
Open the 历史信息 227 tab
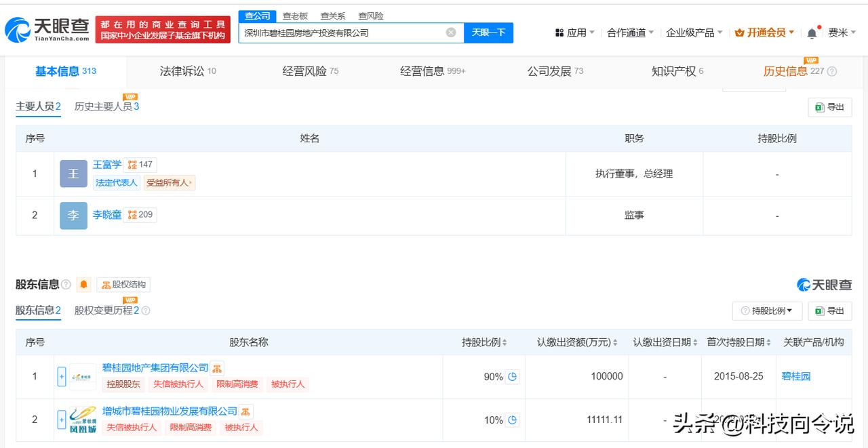[793, 71]
